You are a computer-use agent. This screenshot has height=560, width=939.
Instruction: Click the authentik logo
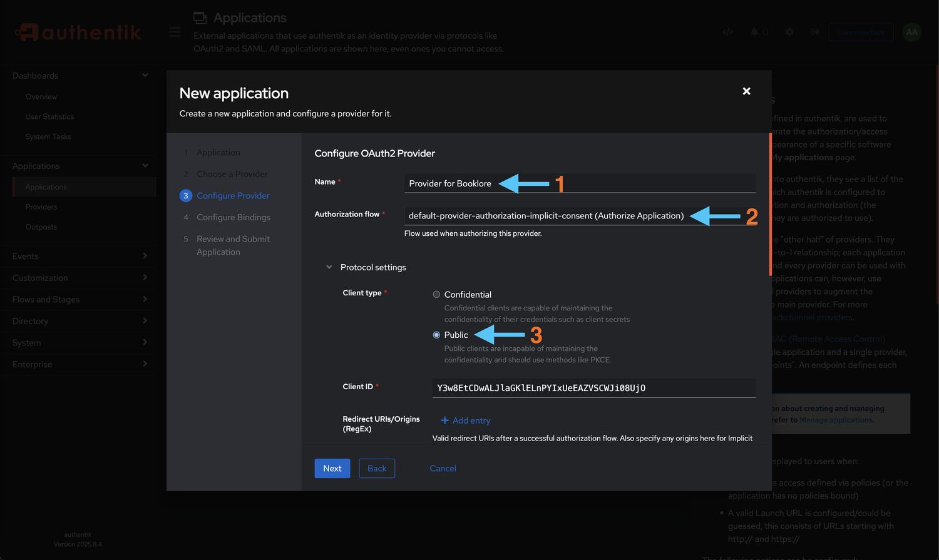coord(78,31)
